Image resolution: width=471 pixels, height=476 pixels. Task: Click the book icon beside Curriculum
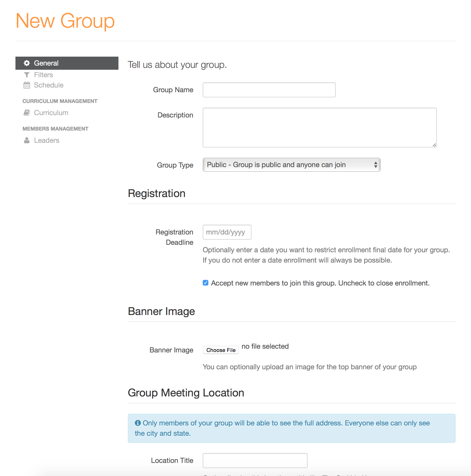(27, 113)
